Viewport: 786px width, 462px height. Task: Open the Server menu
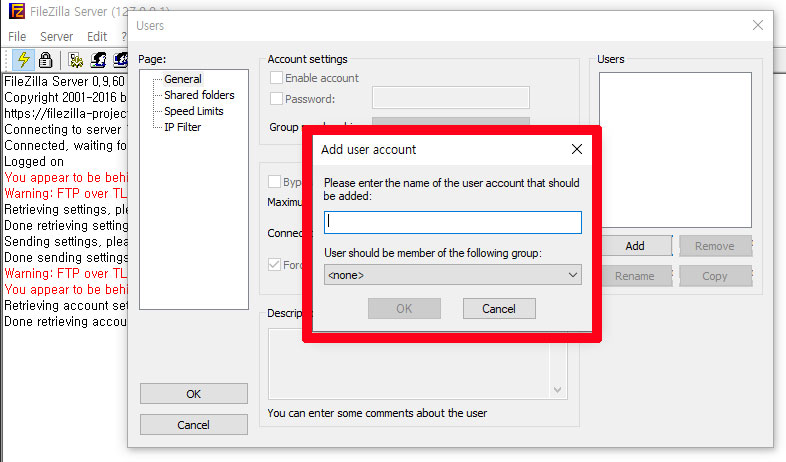(57, 37)
